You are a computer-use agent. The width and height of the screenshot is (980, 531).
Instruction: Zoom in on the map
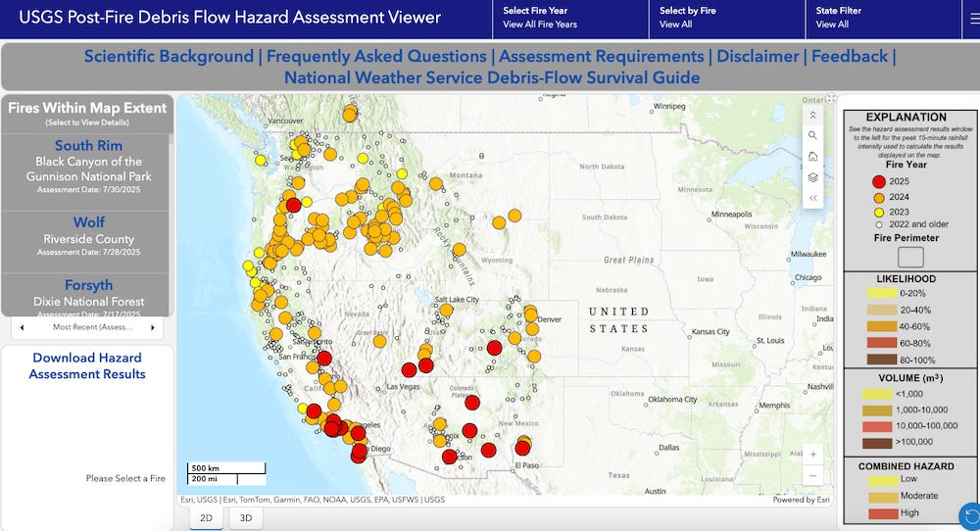812,455
